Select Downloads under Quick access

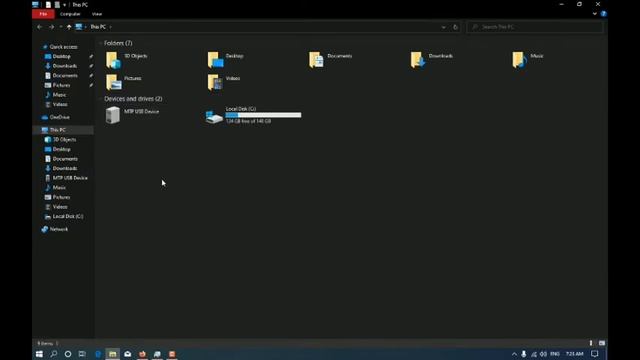[64, 66]
